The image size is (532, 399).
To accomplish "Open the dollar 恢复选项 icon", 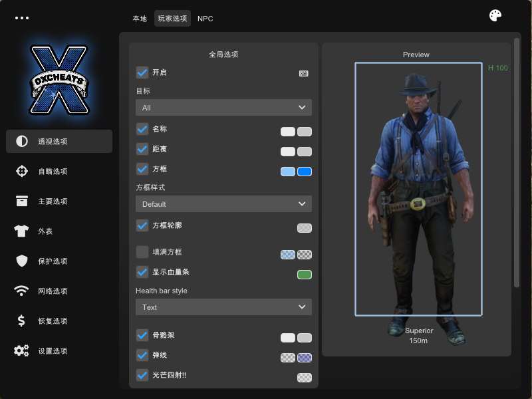I will pyautogui.click(x=22, y=321).
